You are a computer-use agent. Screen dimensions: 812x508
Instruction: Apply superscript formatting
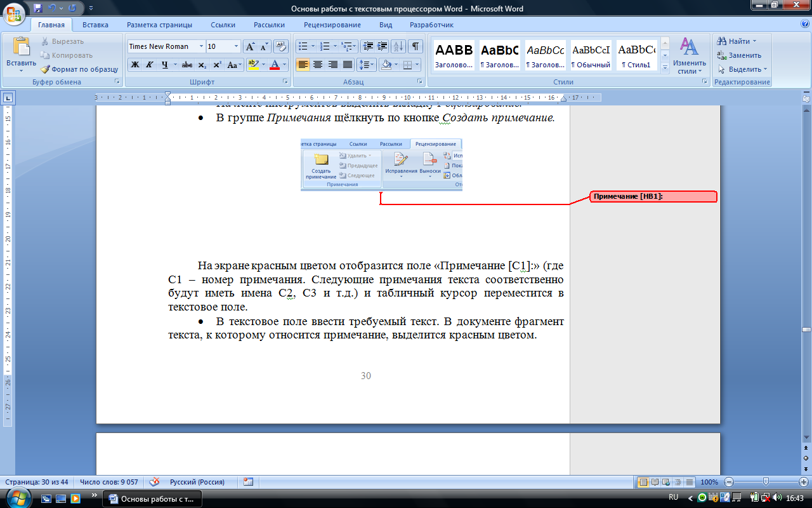[x=217, y=65]
